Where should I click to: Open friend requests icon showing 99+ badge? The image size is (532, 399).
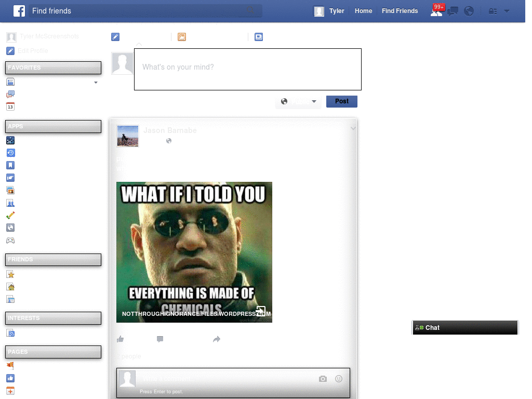point(437,11)
